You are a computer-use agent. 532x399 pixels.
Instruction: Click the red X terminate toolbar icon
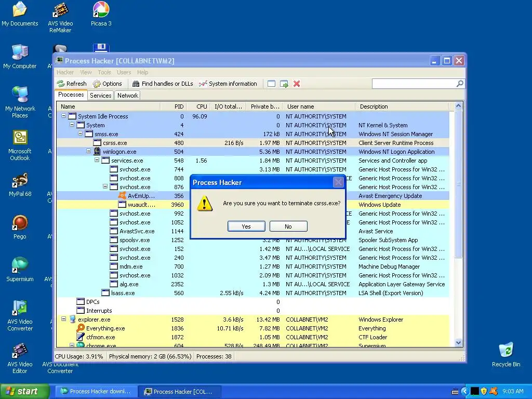(297, 84)
